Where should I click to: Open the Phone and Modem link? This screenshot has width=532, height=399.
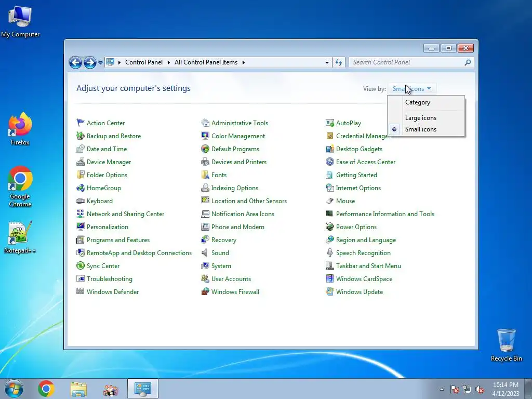pos(238,227)
